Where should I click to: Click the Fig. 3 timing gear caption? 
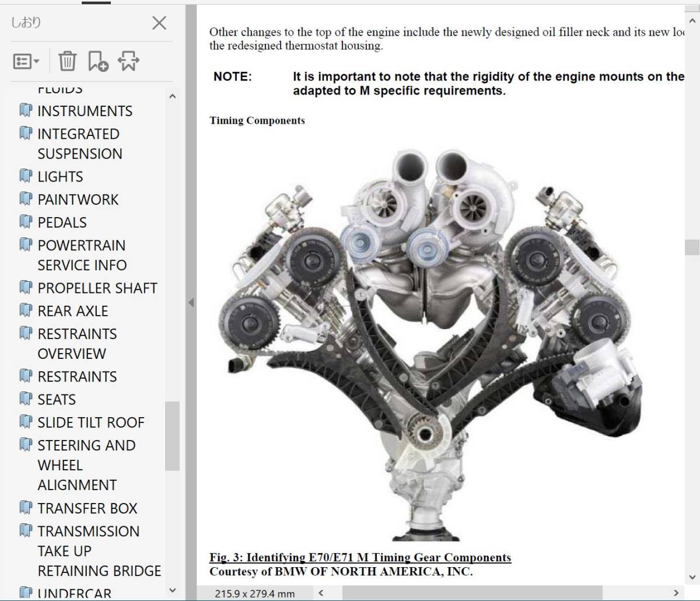point(360,557)
